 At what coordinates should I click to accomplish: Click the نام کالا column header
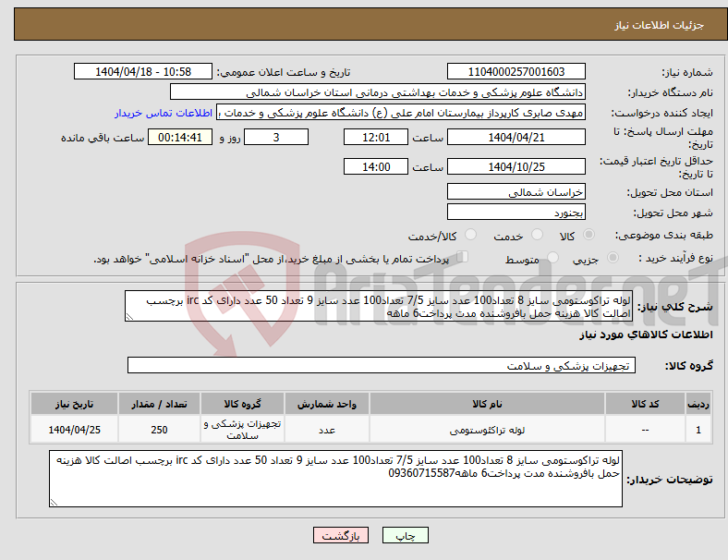[x=487, y=404]
